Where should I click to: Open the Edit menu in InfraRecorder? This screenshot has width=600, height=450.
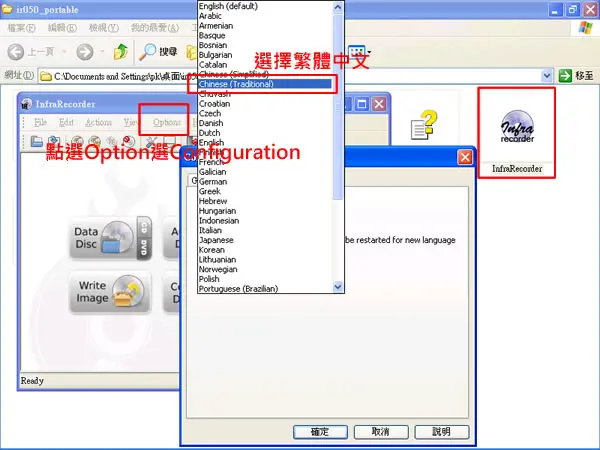[66, 122]
